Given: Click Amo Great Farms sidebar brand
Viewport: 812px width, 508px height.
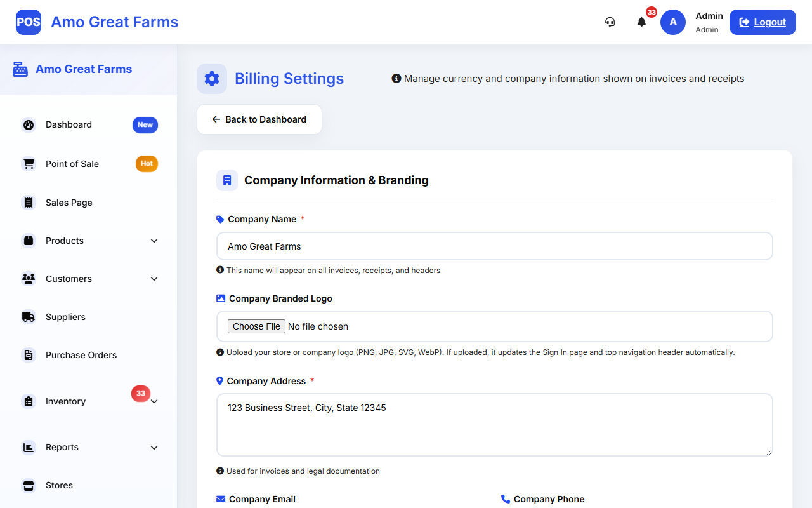Looking at the screenshot, I should pyautogui.click(x=84, y=69).
